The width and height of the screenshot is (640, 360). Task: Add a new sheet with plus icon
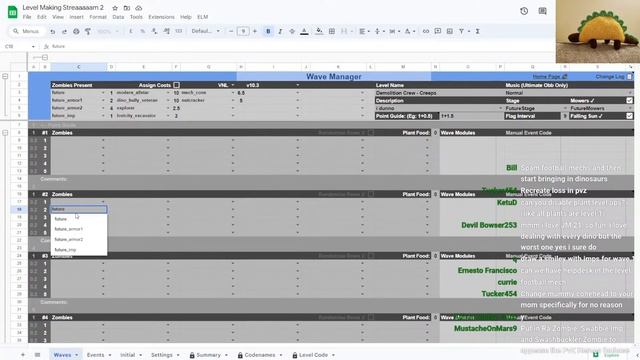23,355
